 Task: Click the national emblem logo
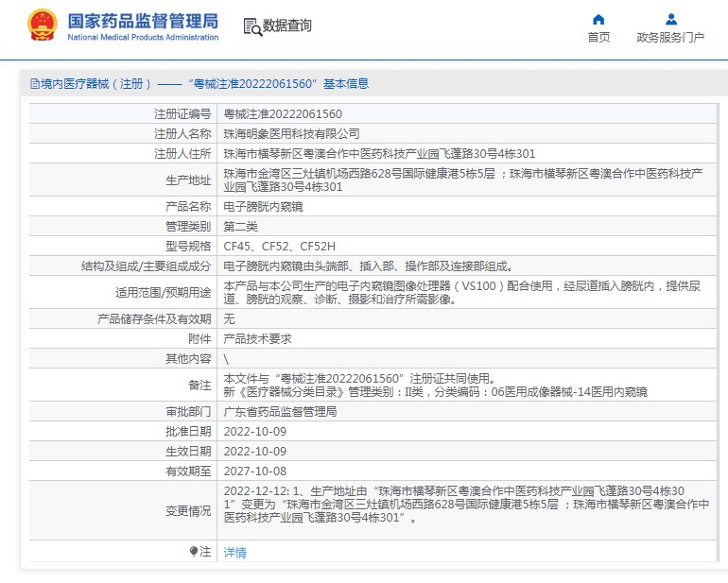(43, 25)
